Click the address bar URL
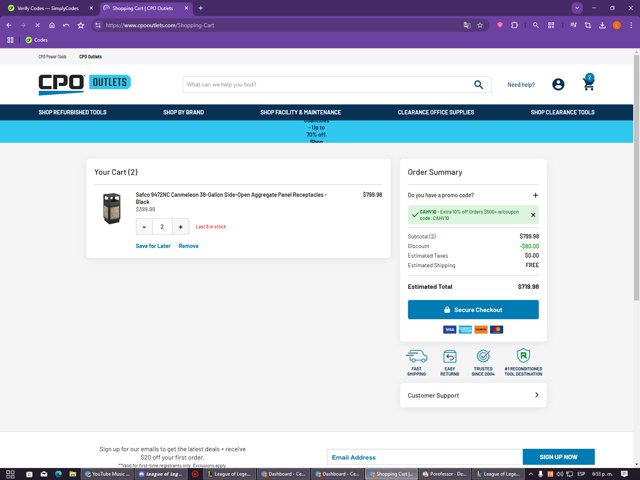Screen dimensions: 640x480 pyautogui.click(x=160, y=25)
